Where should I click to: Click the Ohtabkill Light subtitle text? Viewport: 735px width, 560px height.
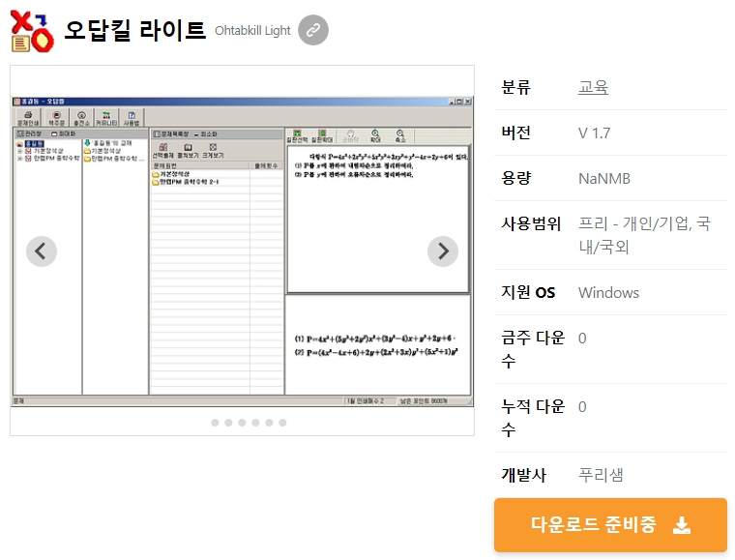[x=252, y=31]
